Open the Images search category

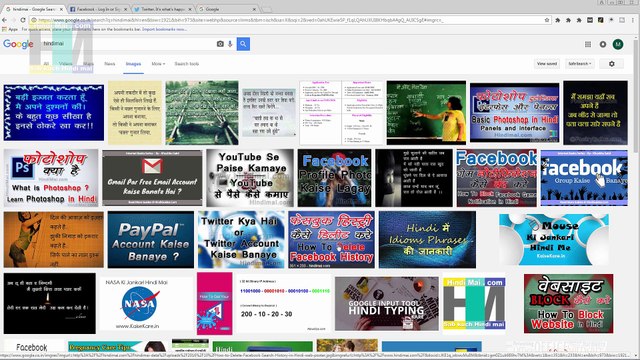click(133, 64)
